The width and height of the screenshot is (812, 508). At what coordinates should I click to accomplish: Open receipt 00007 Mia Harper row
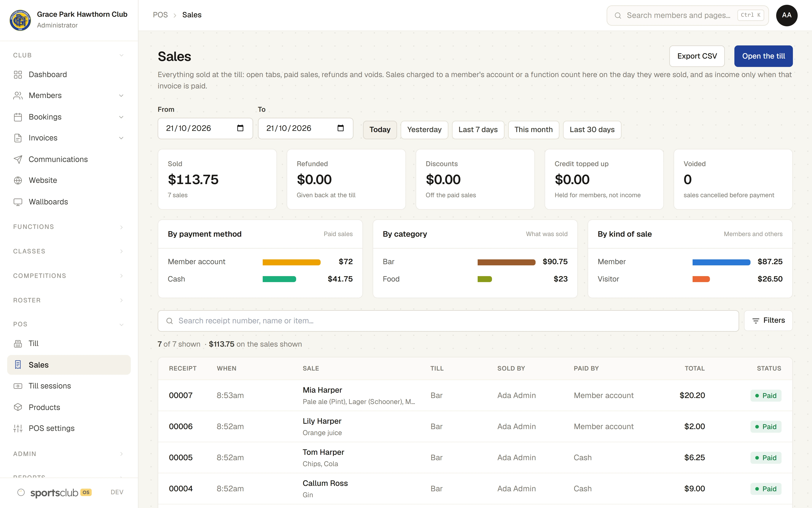pyautogui.click(x=475, y=395)
